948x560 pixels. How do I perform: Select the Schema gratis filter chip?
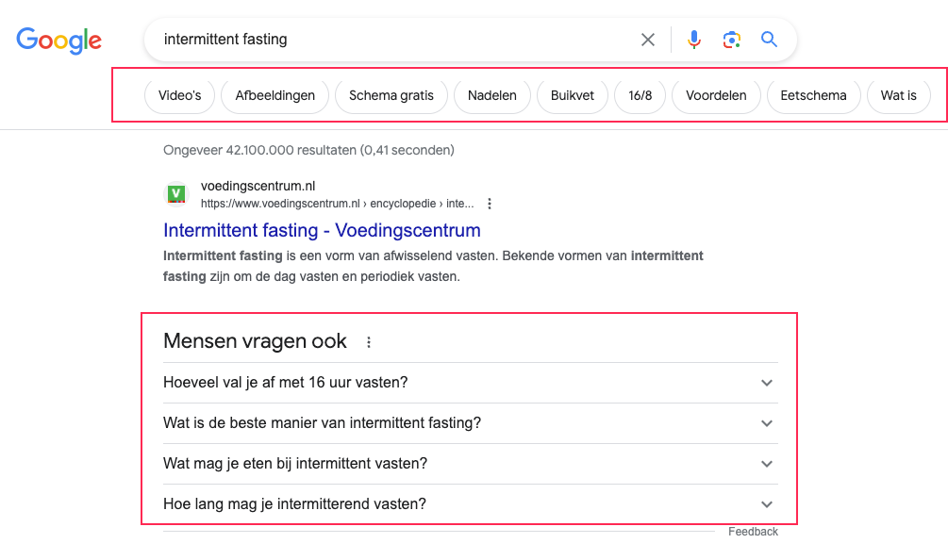pyautogui.click(x=391, y=95)
